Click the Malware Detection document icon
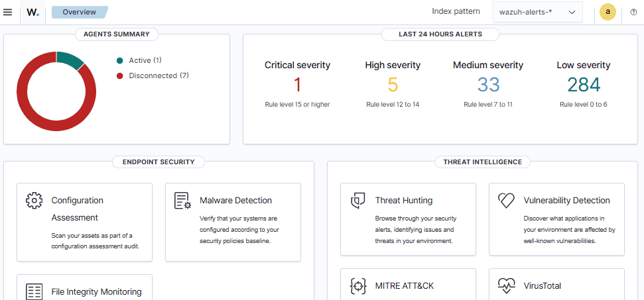 pyautogui.click(x=182, y=201)
